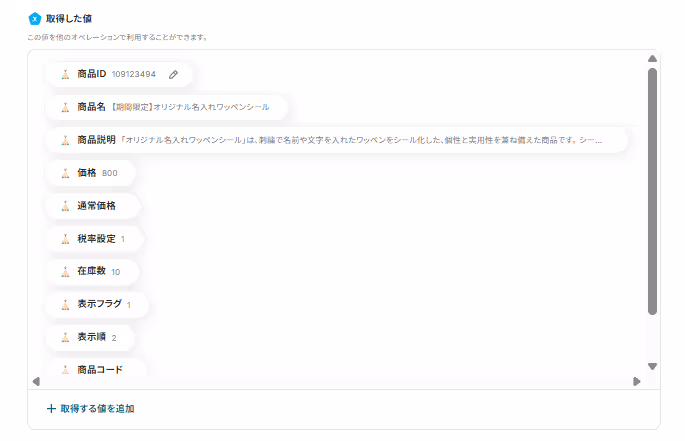Click the price value 800

click(110, 173)
